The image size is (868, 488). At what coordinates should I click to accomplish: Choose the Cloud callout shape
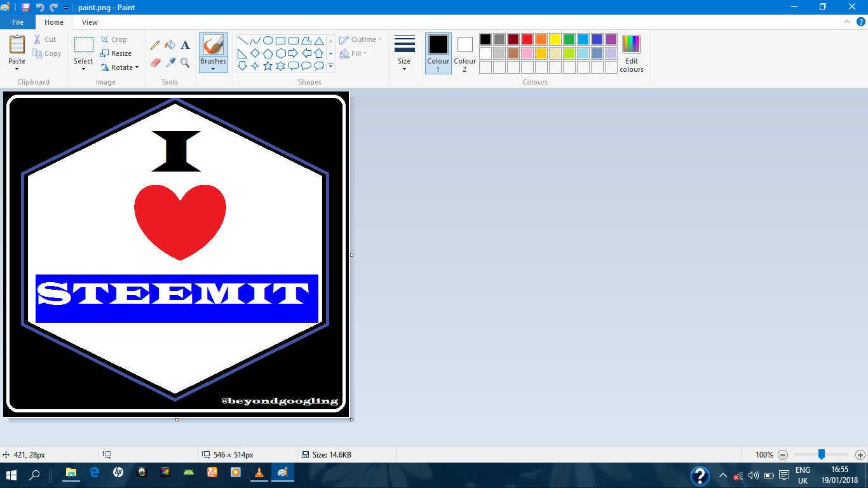click(x=319, y=66)
